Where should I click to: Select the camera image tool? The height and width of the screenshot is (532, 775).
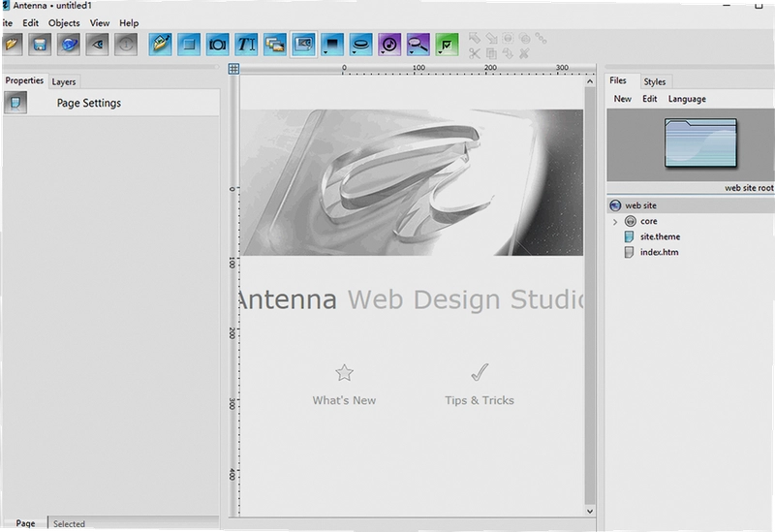[x=217, y=45]
